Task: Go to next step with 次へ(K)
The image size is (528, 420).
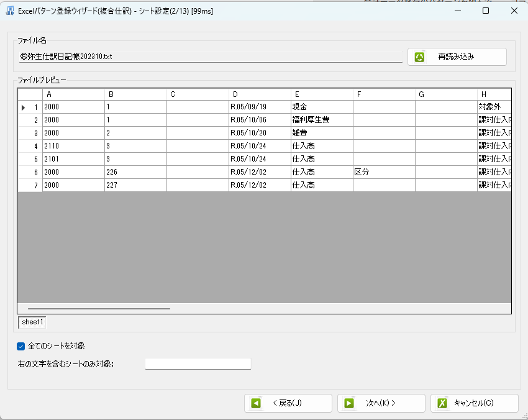Action: click(381, 403)
